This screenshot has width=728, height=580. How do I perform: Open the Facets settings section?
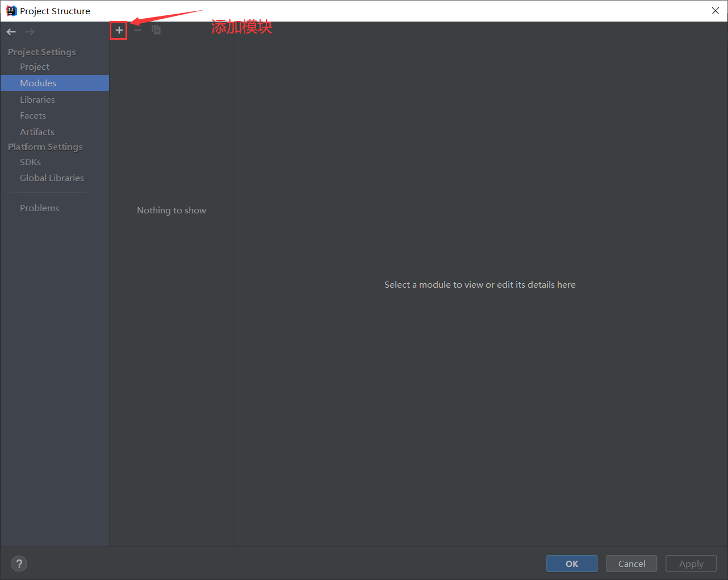[33, 116]
